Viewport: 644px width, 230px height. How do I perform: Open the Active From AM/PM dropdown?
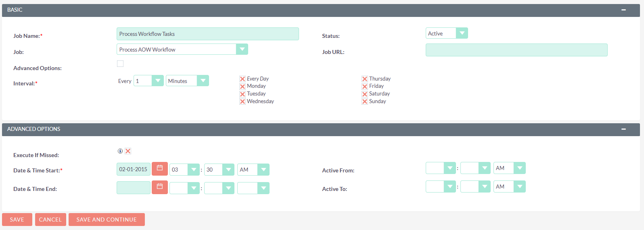pos(509,168)
